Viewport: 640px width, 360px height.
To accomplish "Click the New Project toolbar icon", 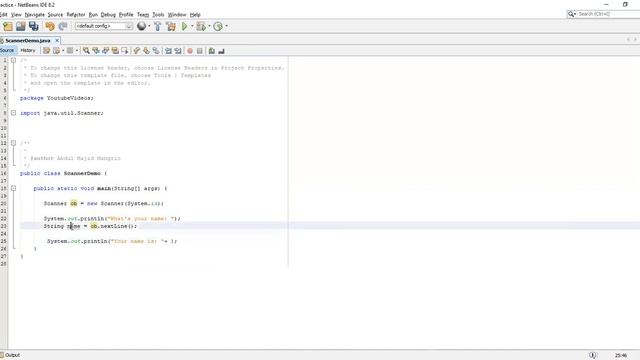I will 8,27.
